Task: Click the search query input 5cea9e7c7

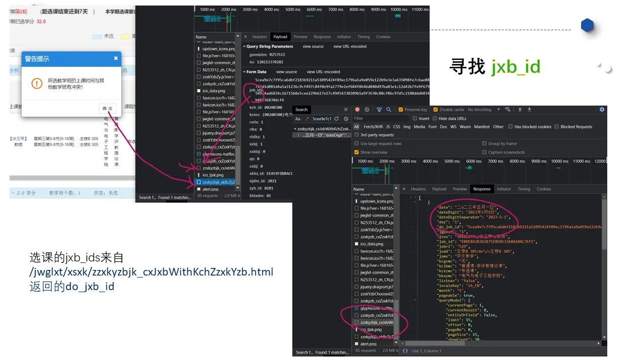Action: click(321, 119)
